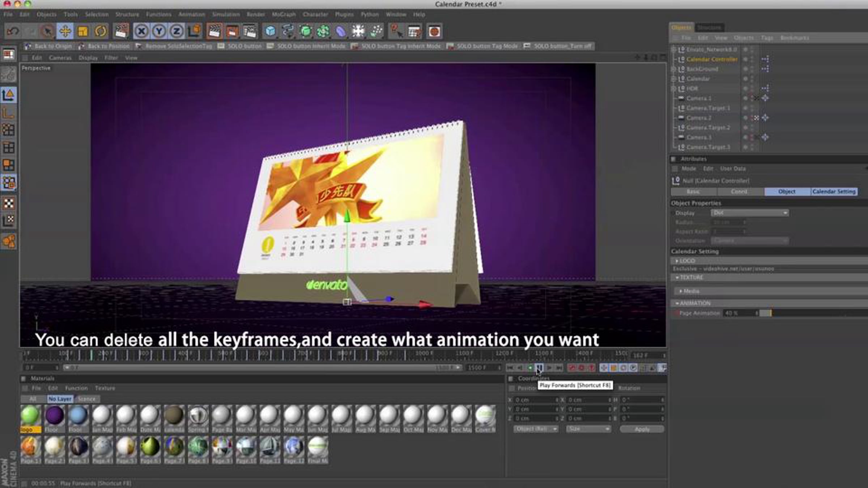Expand the Calendar object group
The width and height of the screenshot is (868, 488).
coord(673,79)
